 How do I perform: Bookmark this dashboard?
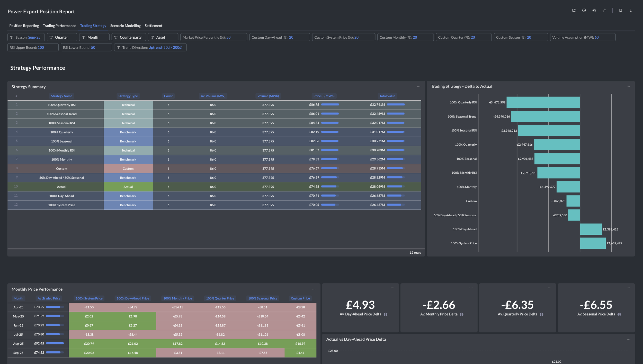point(621,11)
